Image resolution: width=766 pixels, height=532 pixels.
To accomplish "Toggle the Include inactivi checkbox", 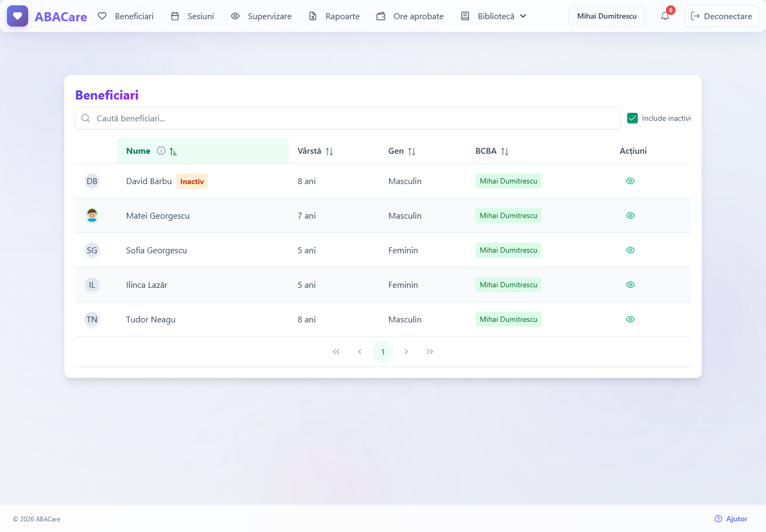I will pyautogui.click(x=632, y=118).
